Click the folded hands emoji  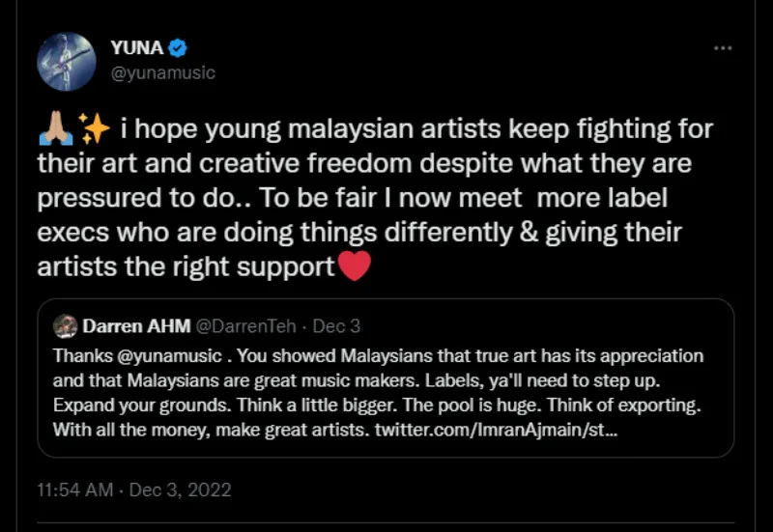point(54,129)
